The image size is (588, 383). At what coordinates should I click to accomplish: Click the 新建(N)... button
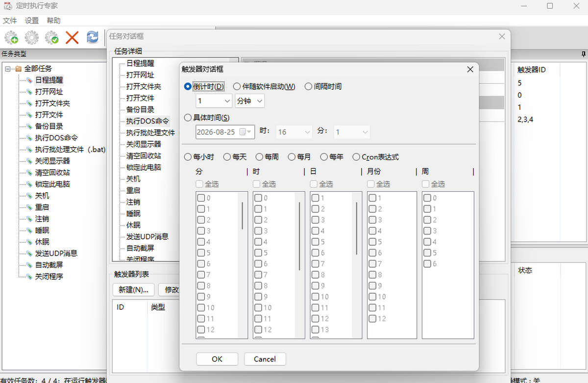click(x=134, y=289)
